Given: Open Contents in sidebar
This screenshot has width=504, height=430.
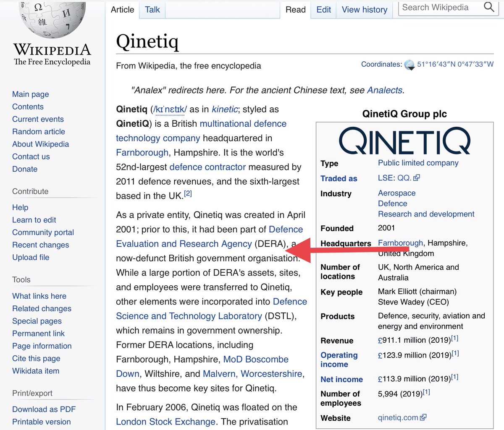Looking at the screenshot, I should click(28, 107).
